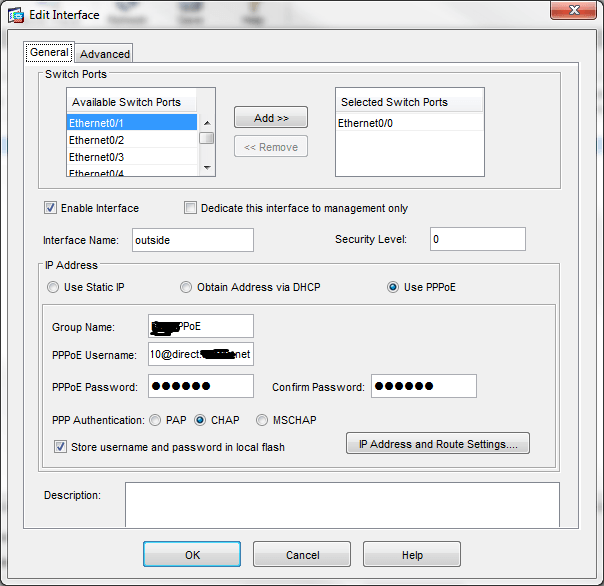604x586 pixels.
Task: Click OK to confirm interface settings
Action: [192, 555]
